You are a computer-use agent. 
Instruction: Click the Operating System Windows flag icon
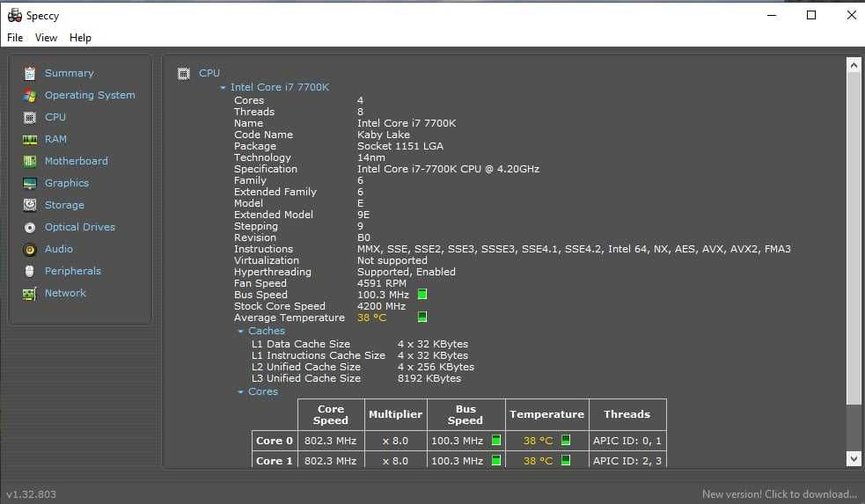pos(30,95)
